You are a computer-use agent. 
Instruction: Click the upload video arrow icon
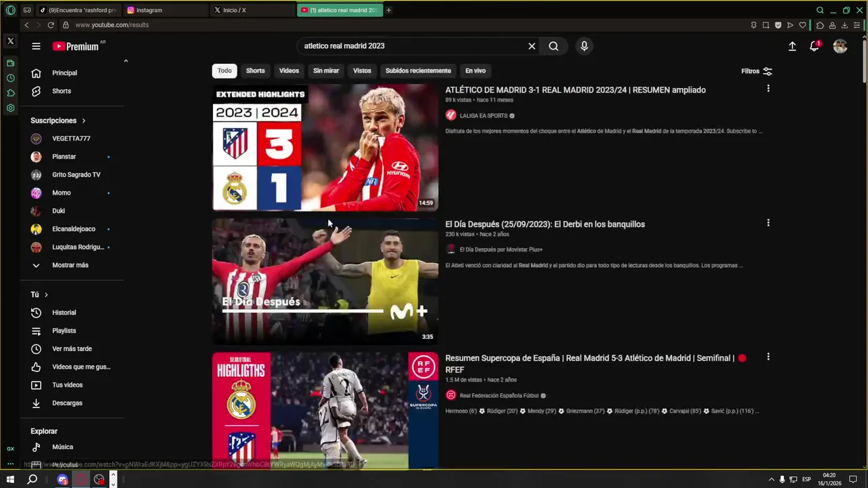coord(792,46)
